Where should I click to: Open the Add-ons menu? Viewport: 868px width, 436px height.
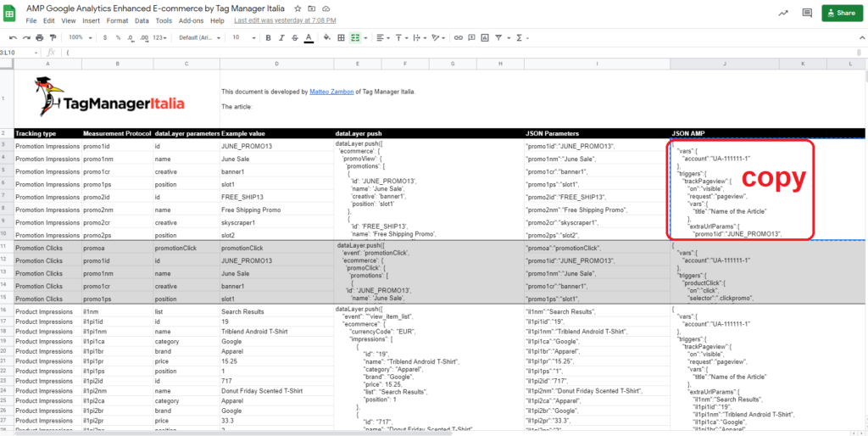point(191,20)
